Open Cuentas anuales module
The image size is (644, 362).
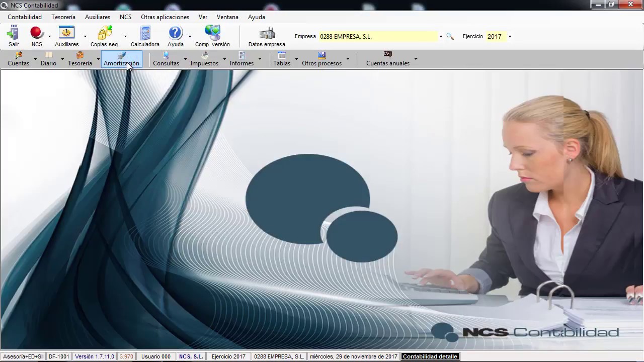388,59
